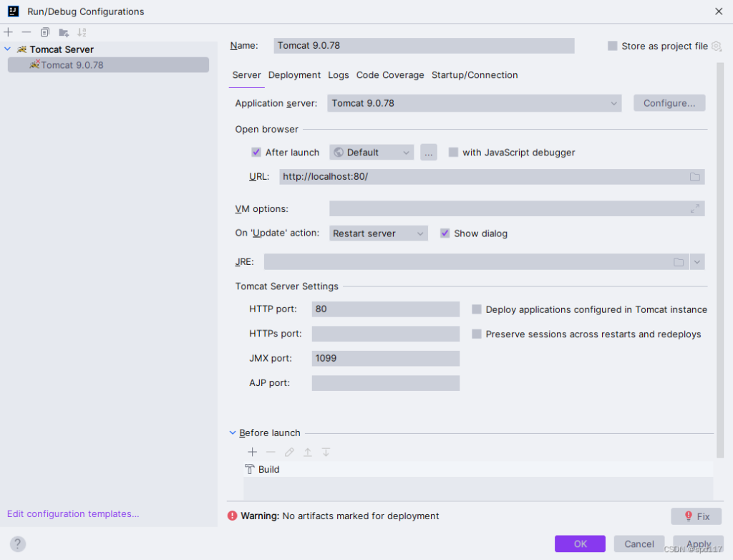This screenshot has width=733, height=560.
Task: Copy the selected configuration
Action: tap(45, 32)
